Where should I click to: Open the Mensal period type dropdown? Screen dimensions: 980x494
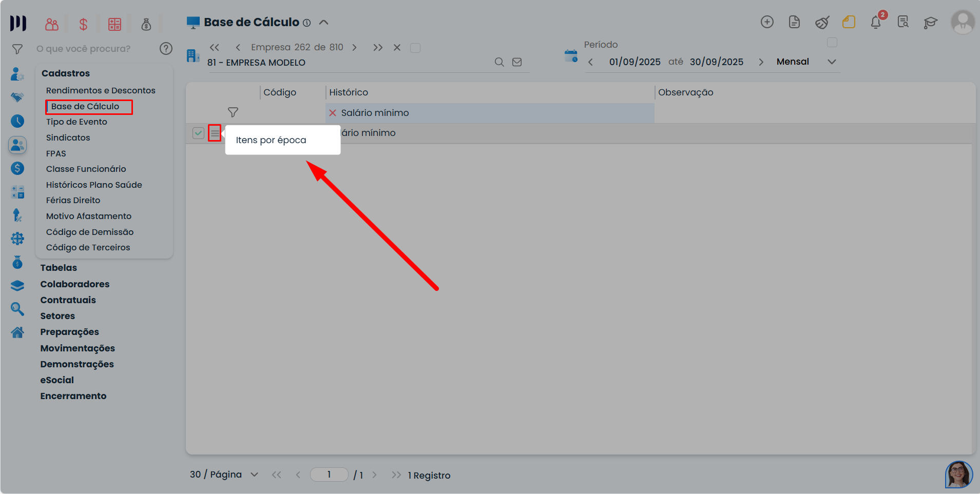(806, 62)
